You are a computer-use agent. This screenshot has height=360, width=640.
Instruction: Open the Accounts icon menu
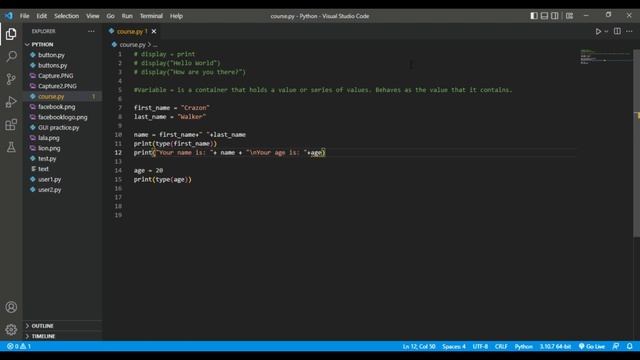pos(11,307)
